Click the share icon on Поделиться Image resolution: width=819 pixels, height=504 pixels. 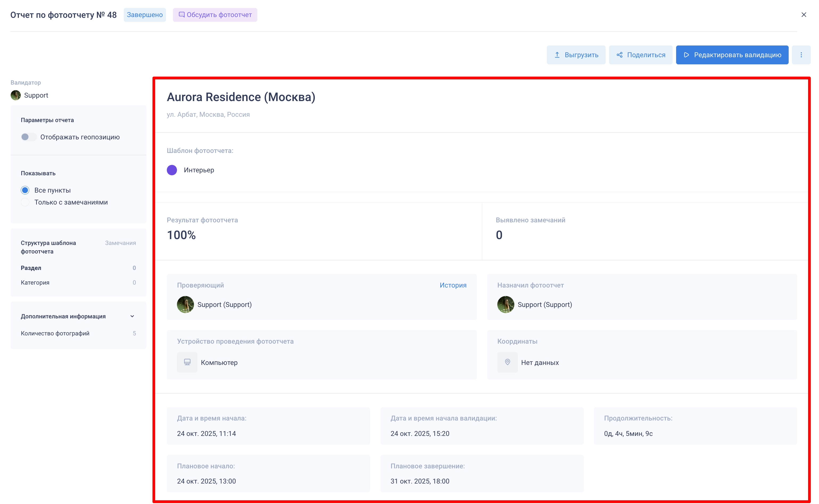point(619,55)
